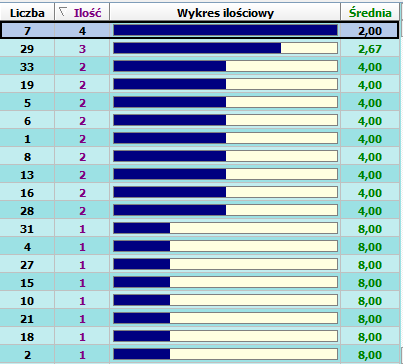Select the row with Liczba 5
Viewport: 403px width, 364px height.
[x=200, y=103]
